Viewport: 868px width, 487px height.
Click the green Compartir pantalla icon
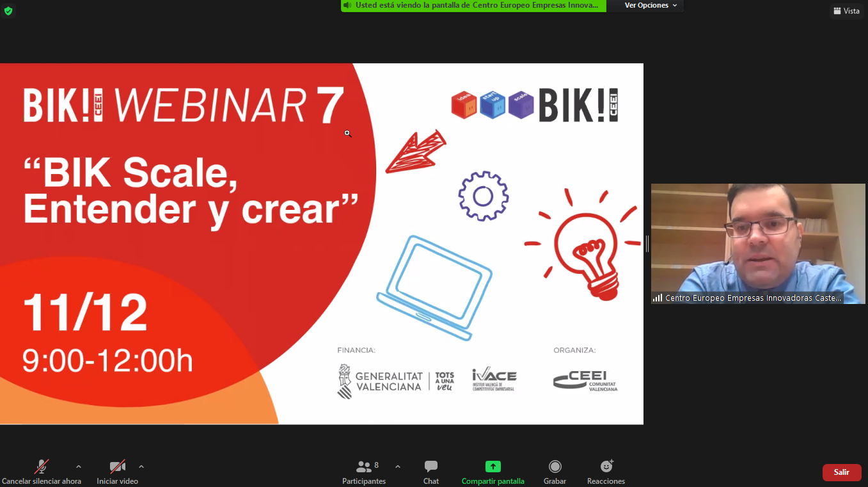pyautogui.click(x=493, y=467)
